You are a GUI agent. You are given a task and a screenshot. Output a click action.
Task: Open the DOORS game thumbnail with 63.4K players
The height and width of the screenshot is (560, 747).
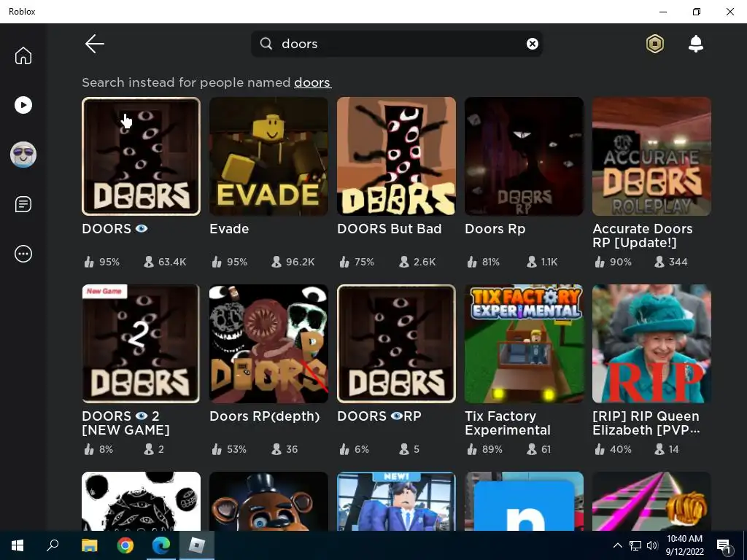pyautogui.click(x=141, y=156)
